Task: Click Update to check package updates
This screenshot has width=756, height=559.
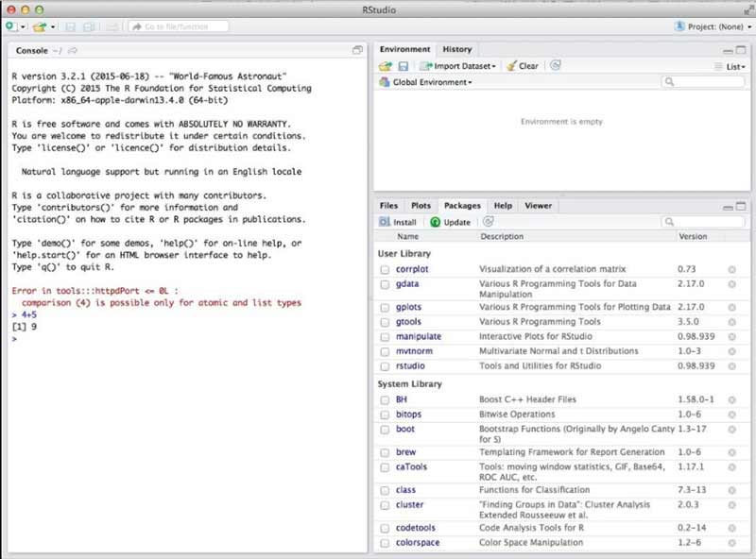Action: [451, 222]
